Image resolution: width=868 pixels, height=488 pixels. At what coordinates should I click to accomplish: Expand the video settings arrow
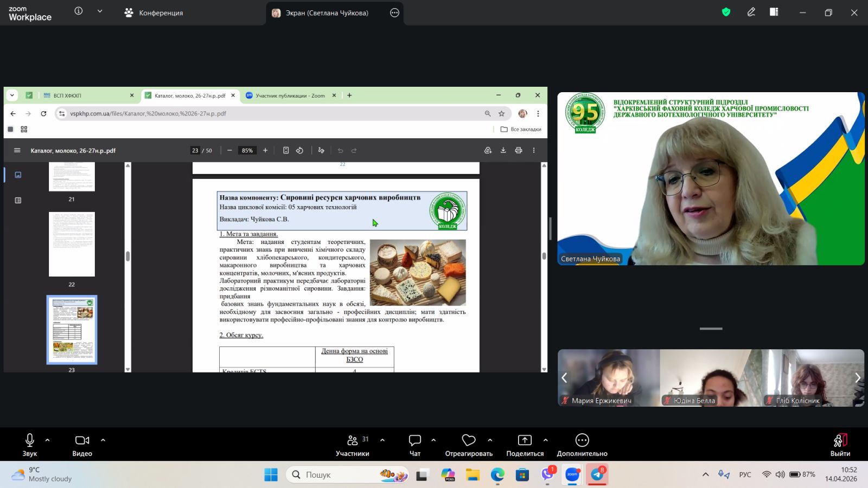pyautogui.click(x=103, y=440)
